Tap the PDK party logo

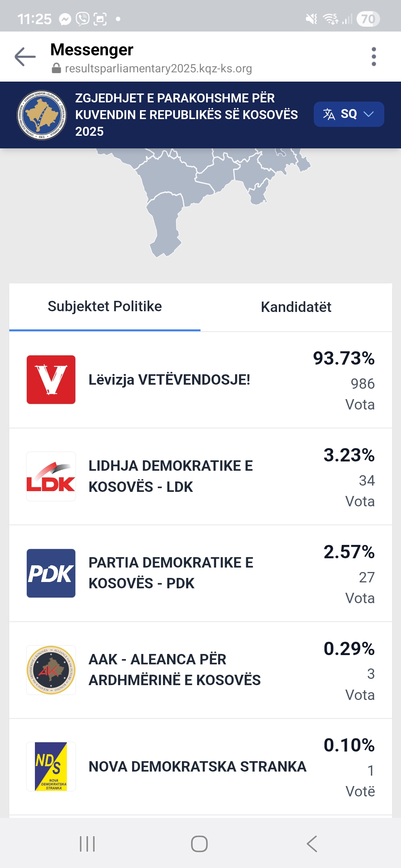coord(51,573)
